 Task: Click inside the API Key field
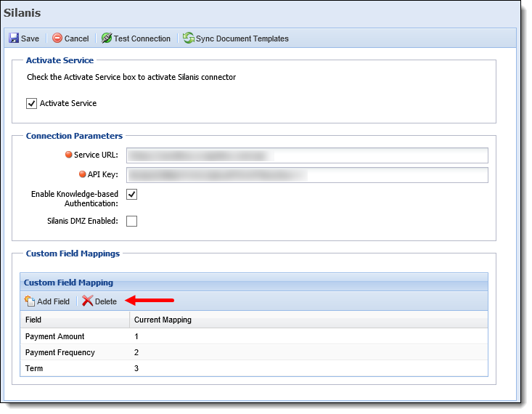[308, 175]
